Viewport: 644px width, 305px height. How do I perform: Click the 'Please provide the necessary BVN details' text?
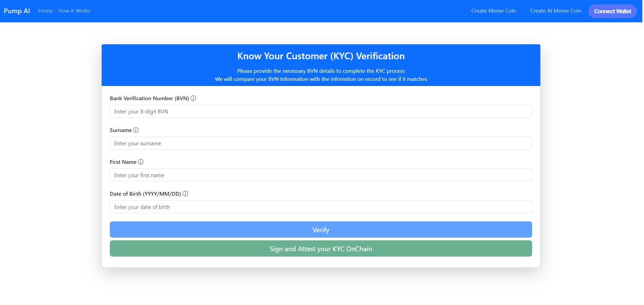tap(321, 71)
